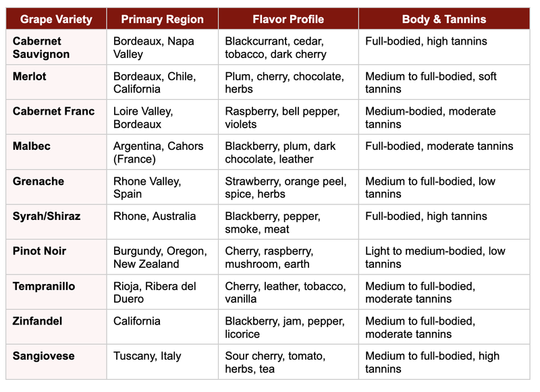This screenshot has height=392, width=540.
Task: Click the Grape Variety column header
Action: (56, 19)
